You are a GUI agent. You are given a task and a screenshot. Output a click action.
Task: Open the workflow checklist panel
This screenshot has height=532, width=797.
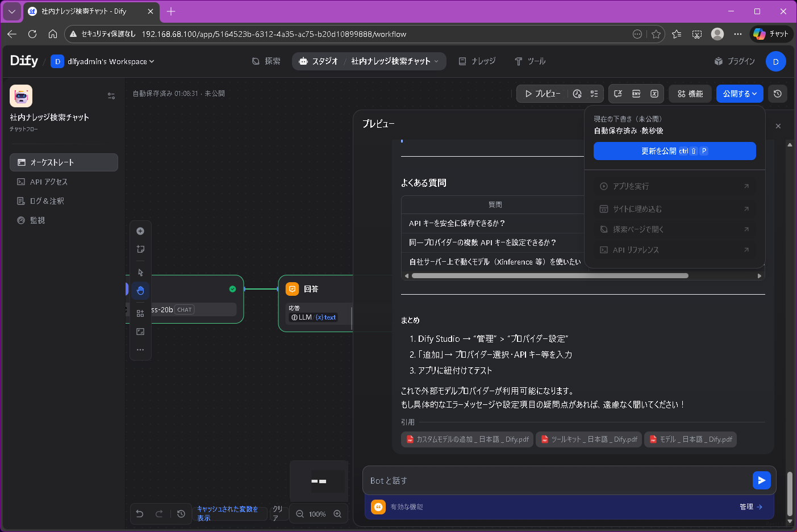coord(594,94)
